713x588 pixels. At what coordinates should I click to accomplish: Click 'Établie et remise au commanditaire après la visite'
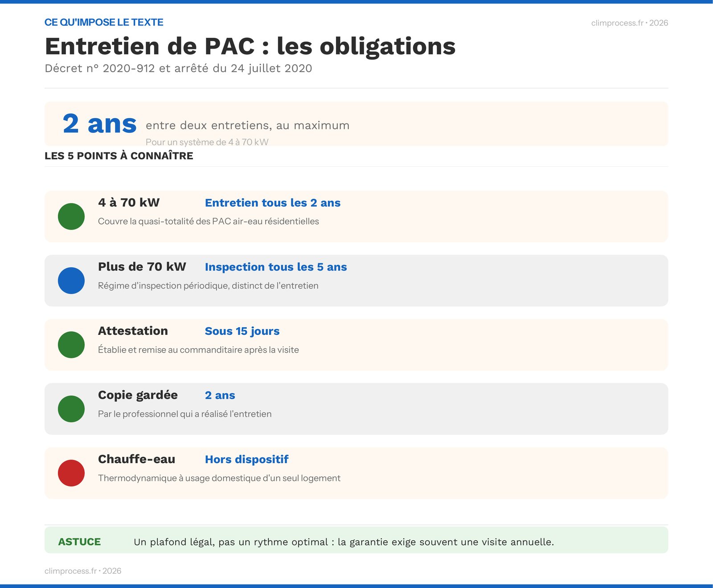tap(198, 350)
